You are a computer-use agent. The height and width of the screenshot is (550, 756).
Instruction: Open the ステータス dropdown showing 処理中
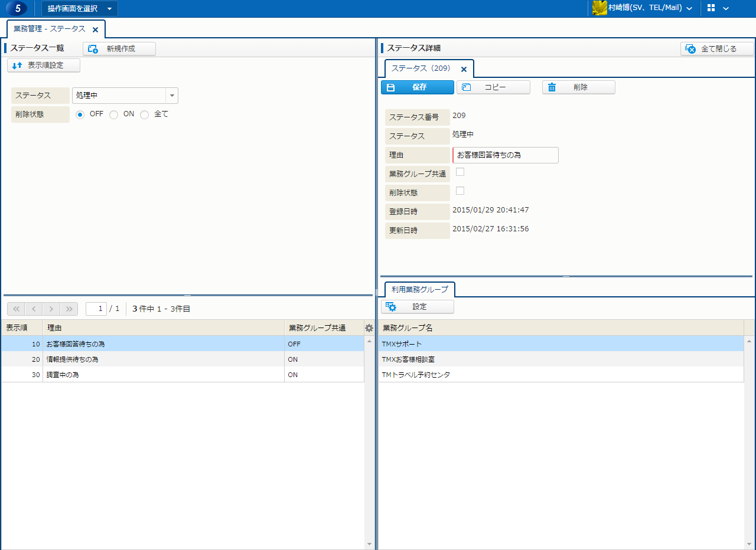[172, 96]
